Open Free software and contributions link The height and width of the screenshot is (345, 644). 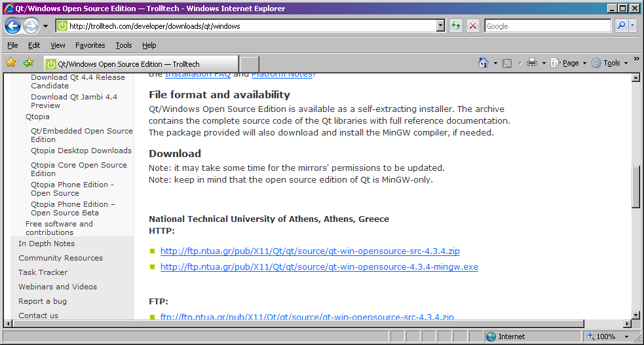(x=59, y=228)
